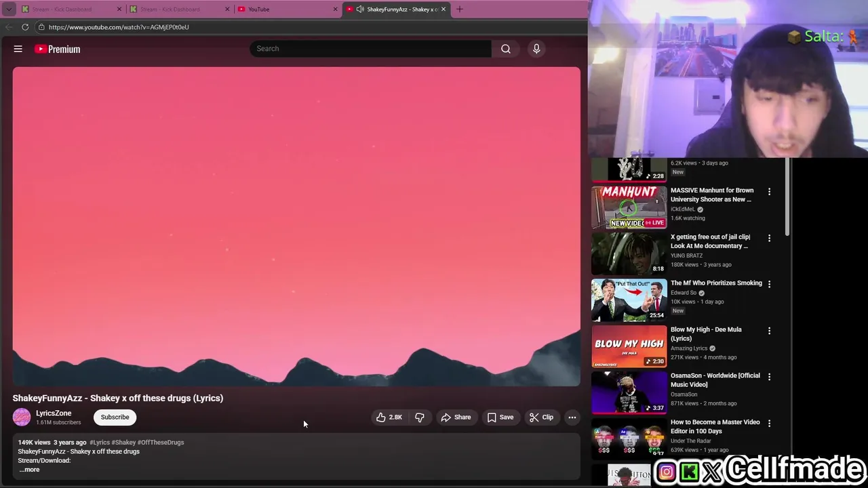This screenshot has height=488, width=868.
Task: Reload the page in browser
Action: point(25,27)
